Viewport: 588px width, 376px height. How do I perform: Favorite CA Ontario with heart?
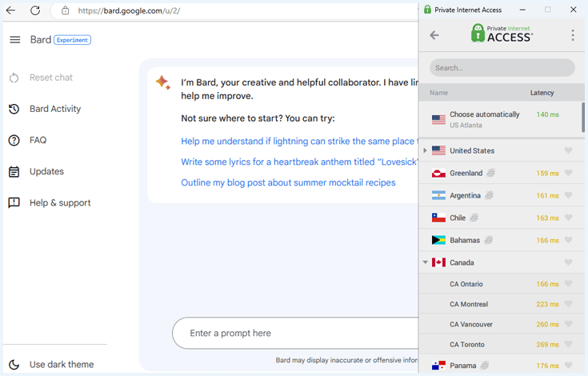tap(569, 284)
